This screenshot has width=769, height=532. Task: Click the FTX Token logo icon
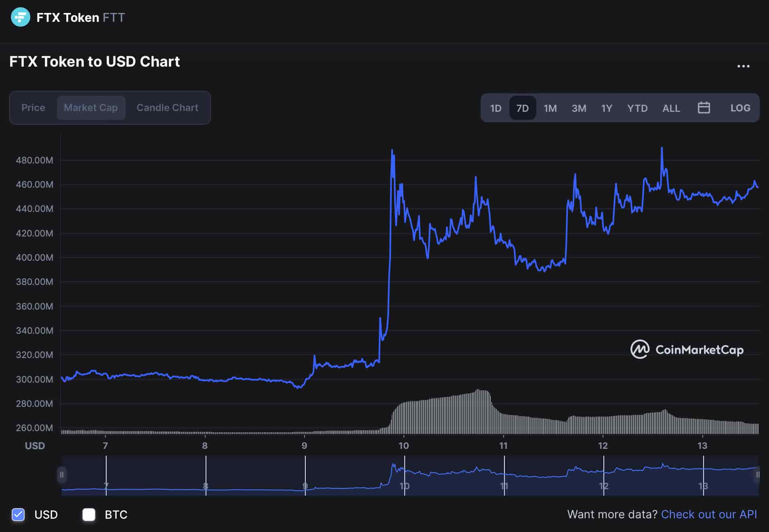click(x=21, y=17)
